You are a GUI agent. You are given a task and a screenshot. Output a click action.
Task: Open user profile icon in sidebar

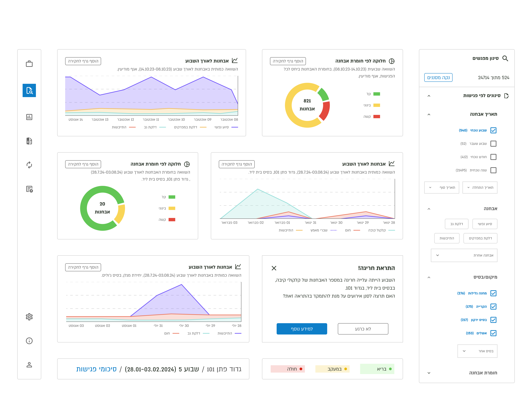coord(29,365)
